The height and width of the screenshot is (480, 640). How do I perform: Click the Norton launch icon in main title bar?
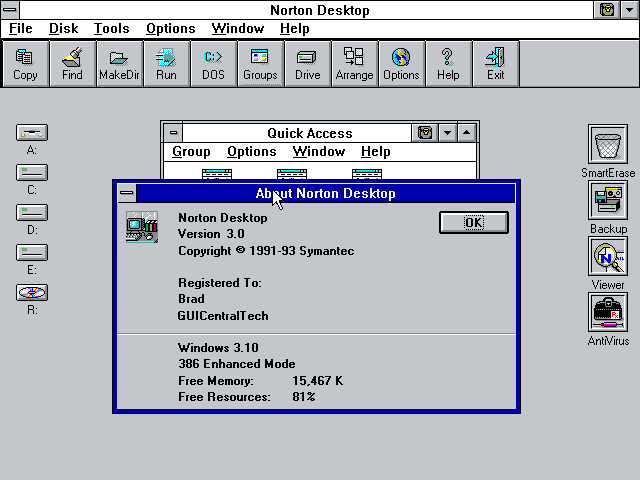point(607,10)
